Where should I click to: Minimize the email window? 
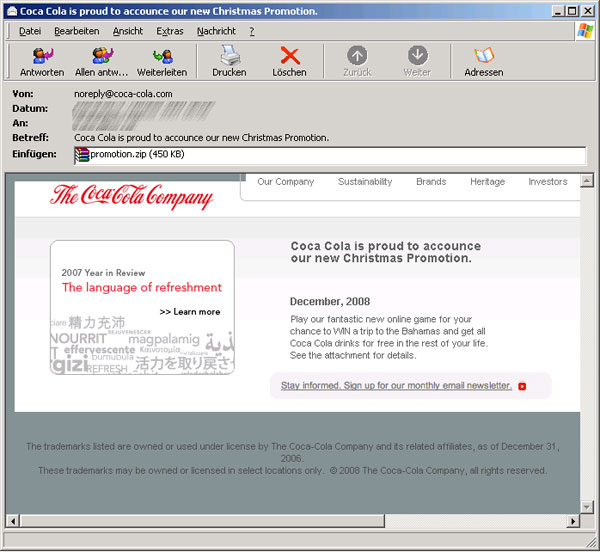(x=558, y=11)
